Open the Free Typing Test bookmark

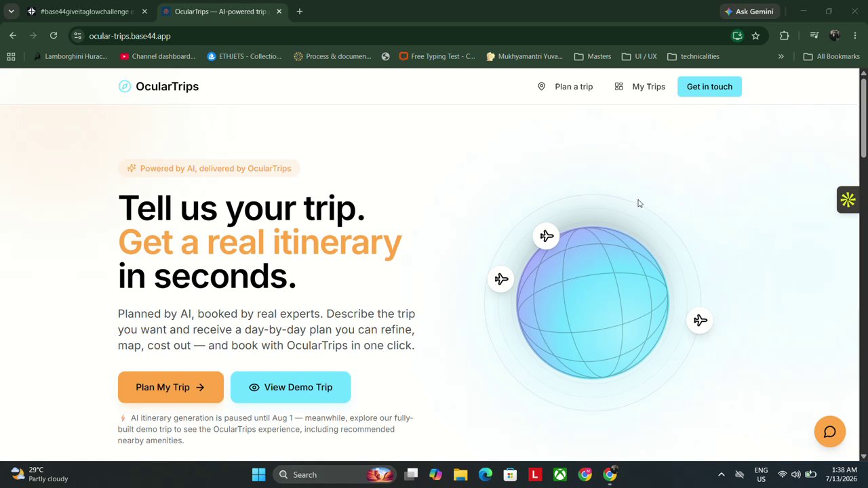tap(437, 56)
